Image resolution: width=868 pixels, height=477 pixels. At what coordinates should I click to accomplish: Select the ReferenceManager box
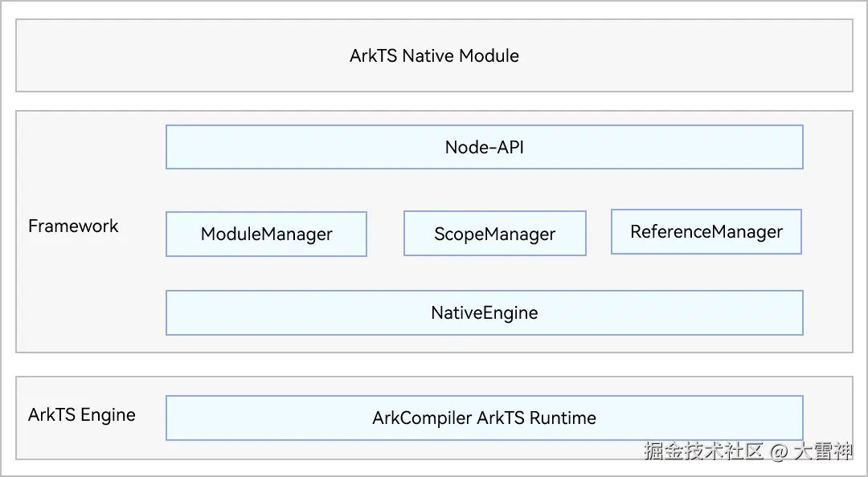click(706, 232)
